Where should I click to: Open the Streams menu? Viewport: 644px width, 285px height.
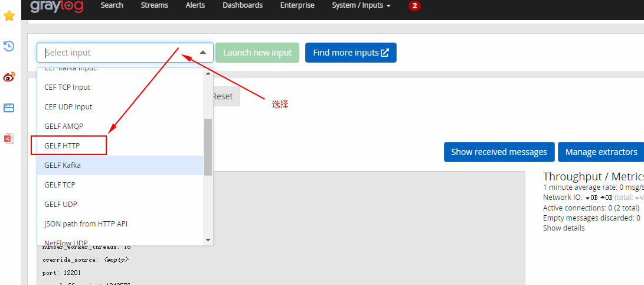click(155, 5)
